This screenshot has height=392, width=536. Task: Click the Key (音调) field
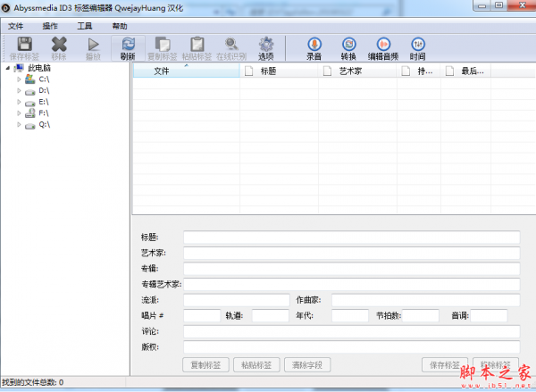coord(489,315)
